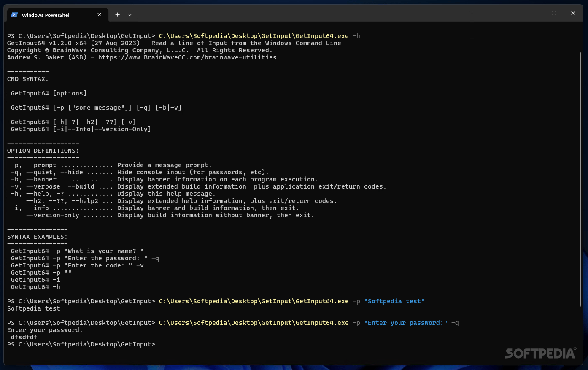This screenshot has height=370, width=588.
Task: Click the '"Enter your password:"' command argument
Action: click(406, 323)
